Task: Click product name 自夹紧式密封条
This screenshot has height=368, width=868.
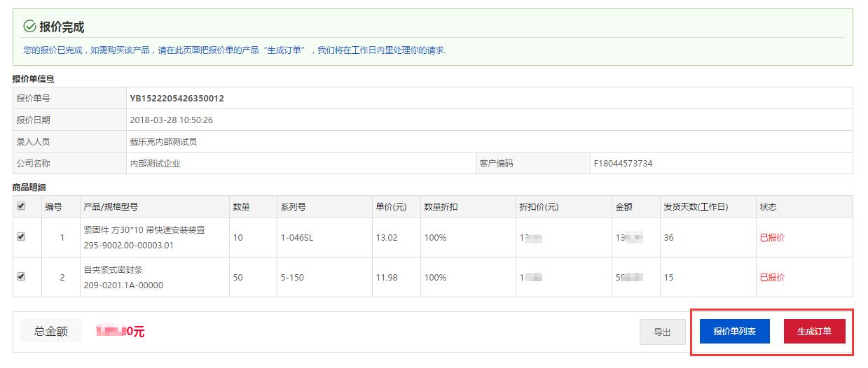Action: (x=113, y=269)
